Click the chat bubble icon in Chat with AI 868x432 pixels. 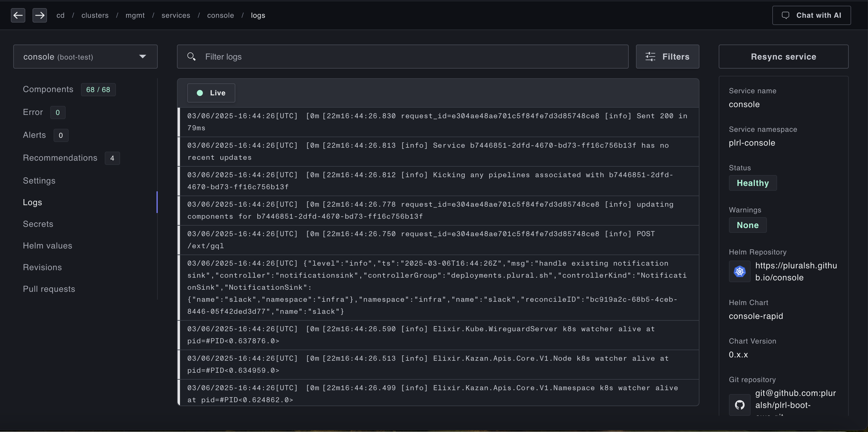pos(786,15)
